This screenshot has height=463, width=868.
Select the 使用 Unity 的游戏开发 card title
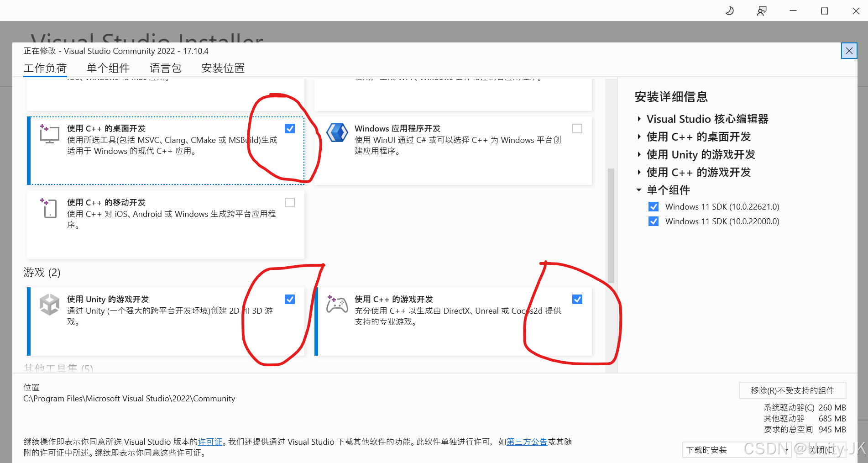[108, 300]
